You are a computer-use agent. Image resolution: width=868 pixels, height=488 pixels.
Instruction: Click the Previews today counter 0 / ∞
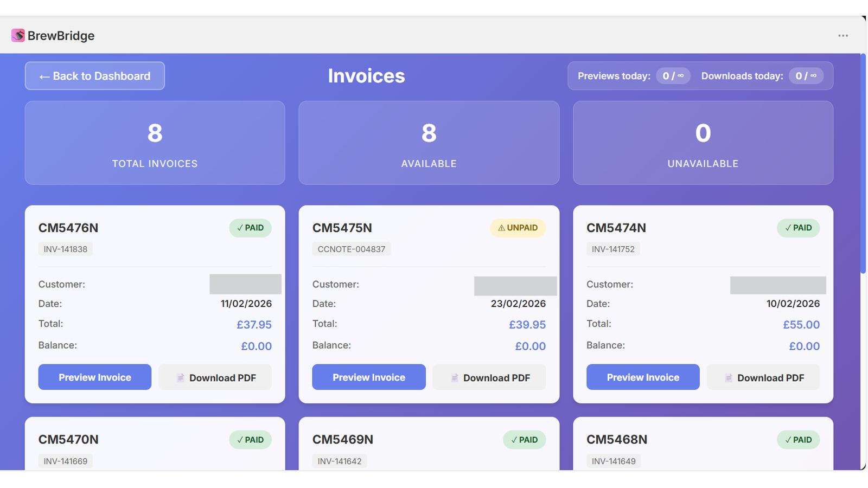(x=673, y=76)
